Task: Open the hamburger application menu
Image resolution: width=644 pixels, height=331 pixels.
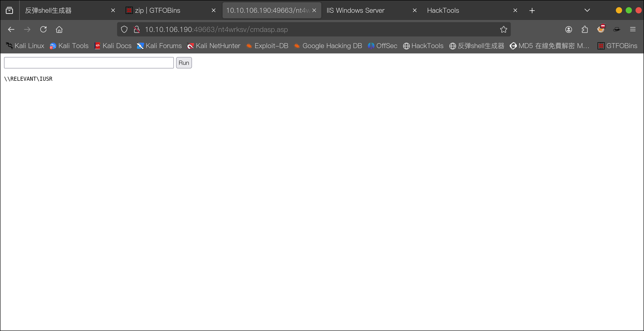Action: pos(633,30)
